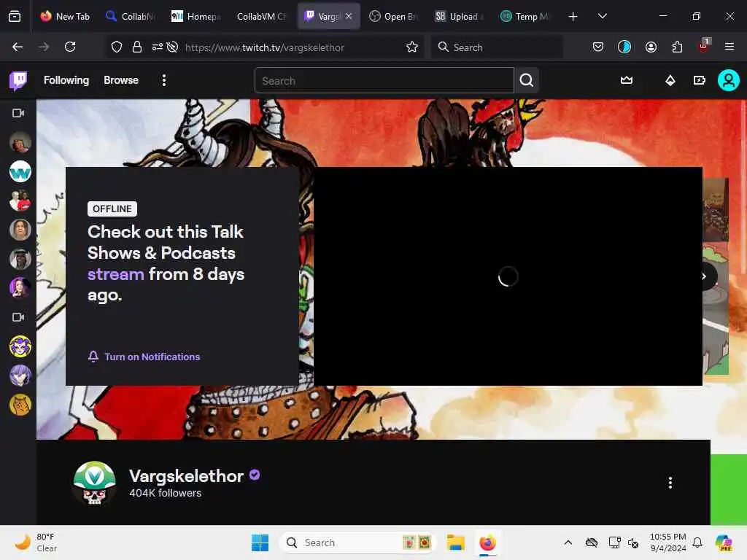Toggle the Dark Reader extension icon
The image size is (747, 560).
pyautogui.click(x=624, y=47)
